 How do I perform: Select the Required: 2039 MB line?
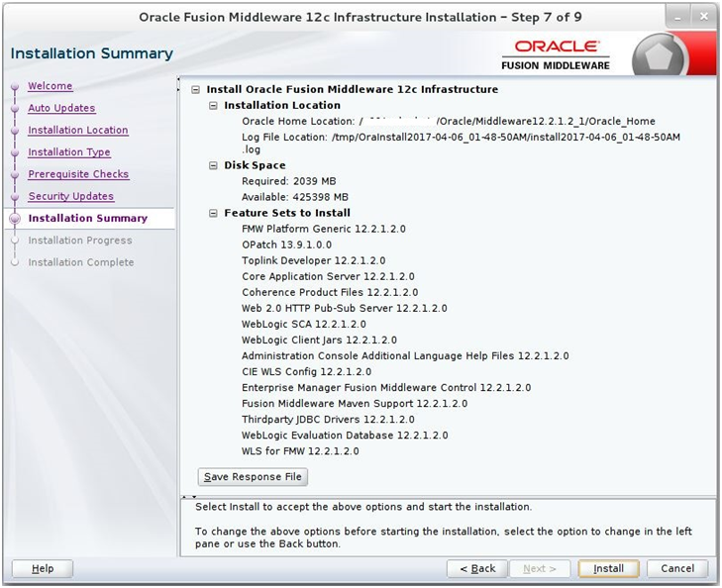click(x=289, y=181)
